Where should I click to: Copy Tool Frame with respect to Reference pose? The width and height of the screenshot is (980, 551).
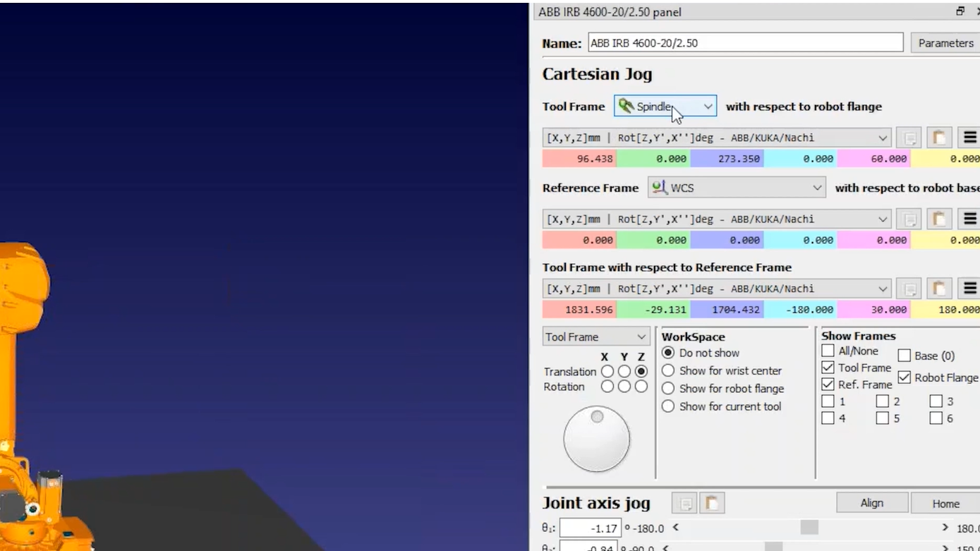tap(910, 289)
